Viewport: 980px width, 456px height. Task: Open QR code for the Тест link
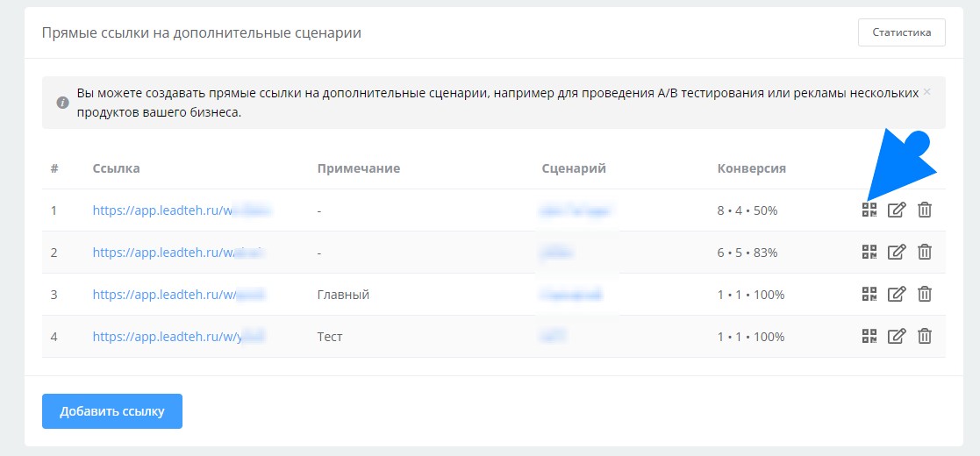click(869, 336)
